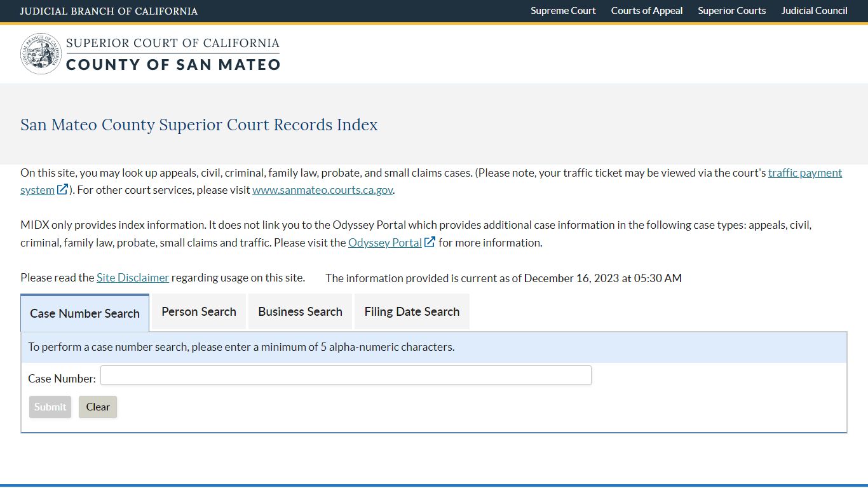This screenshot has height=488, width=868.
Task: Click the 'current as of December 16, 2023' text
Action: pyautogui.click(x=503, y=278)
